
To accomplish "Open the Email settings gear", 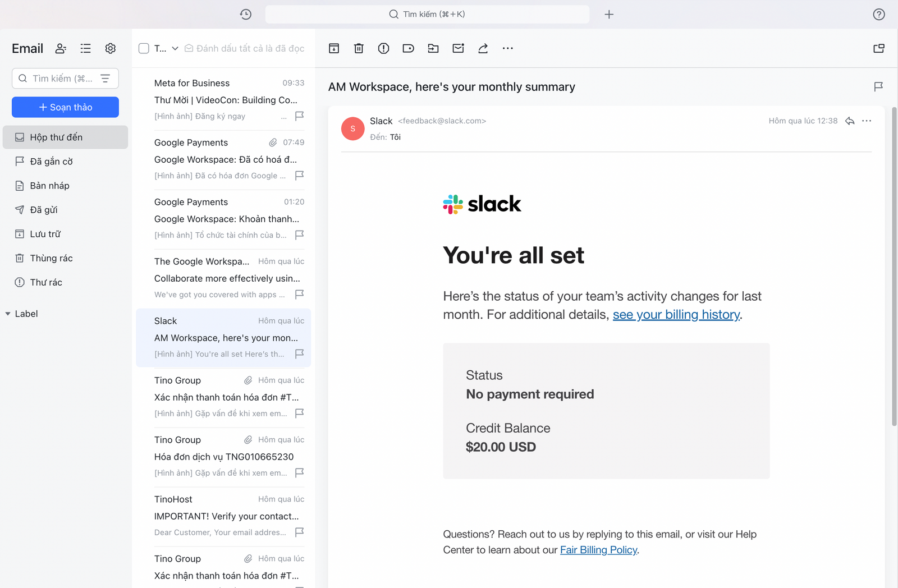I will [x=111, y=48].
